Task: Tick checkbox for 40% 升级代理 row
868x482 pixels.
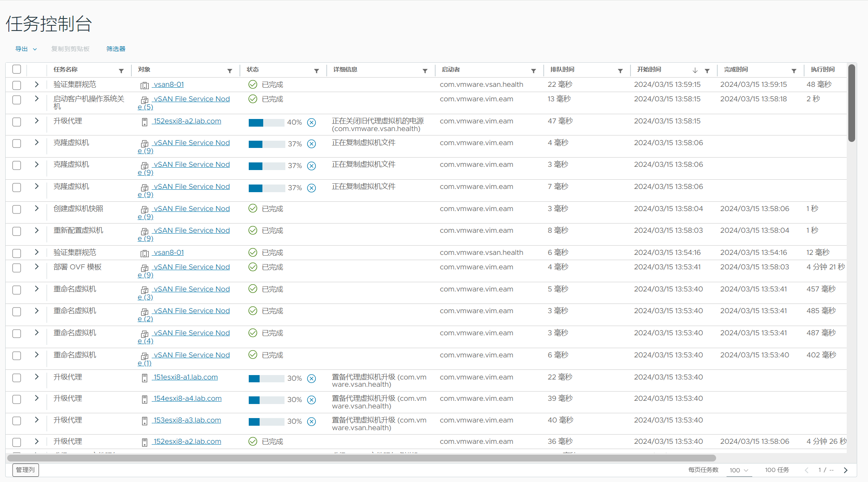Action: click(x=16, y=122)
